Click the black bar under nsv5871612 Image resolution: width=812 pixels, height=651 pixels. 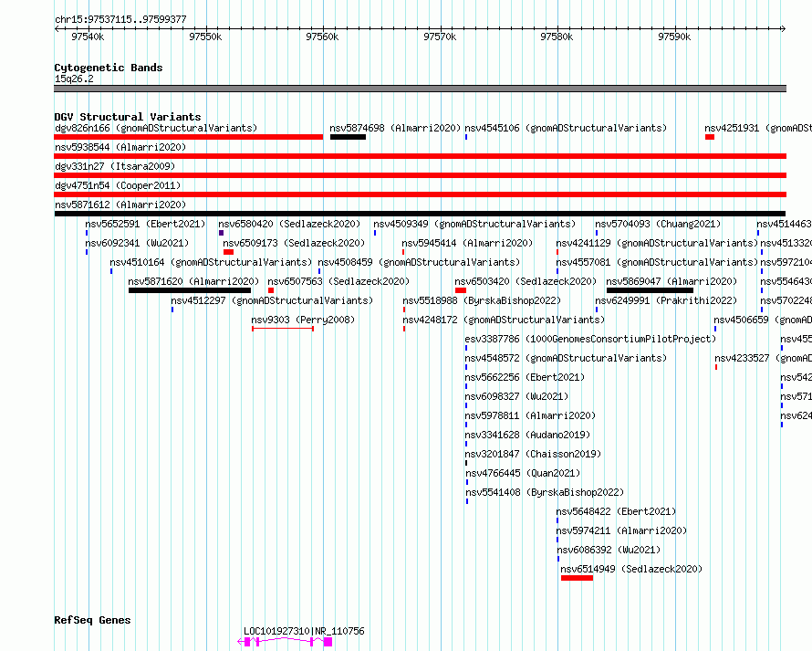420,214
